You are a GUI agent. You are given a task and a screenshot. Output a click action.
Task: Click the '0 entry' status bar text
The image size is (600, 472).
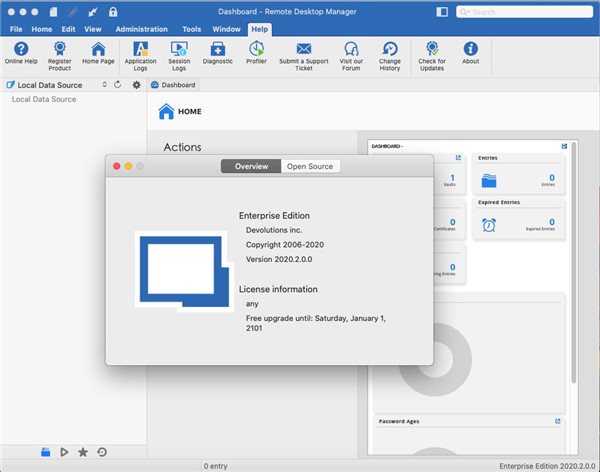click(215, 466)
